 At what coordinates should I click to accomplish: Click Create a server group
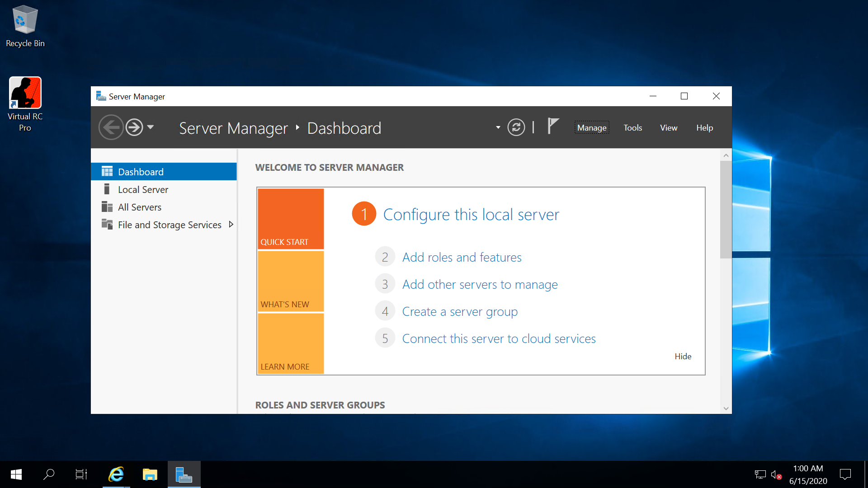460,311
